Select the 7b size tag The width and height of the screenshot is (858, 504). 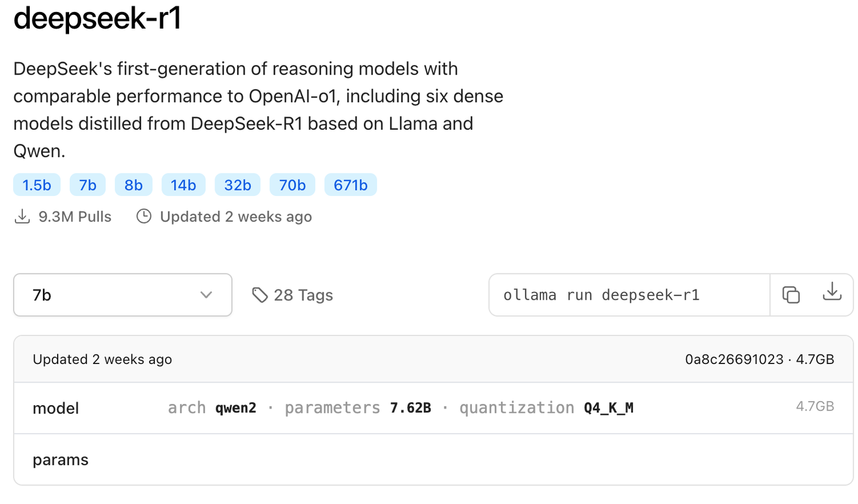(88, 185)
